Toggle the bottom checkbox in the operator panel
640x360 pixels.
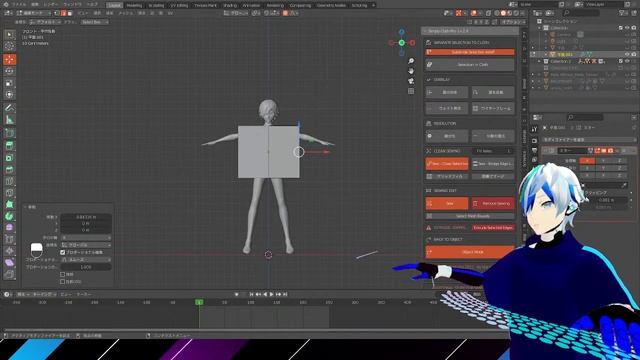pyautogui.click(x=62, y=282)
